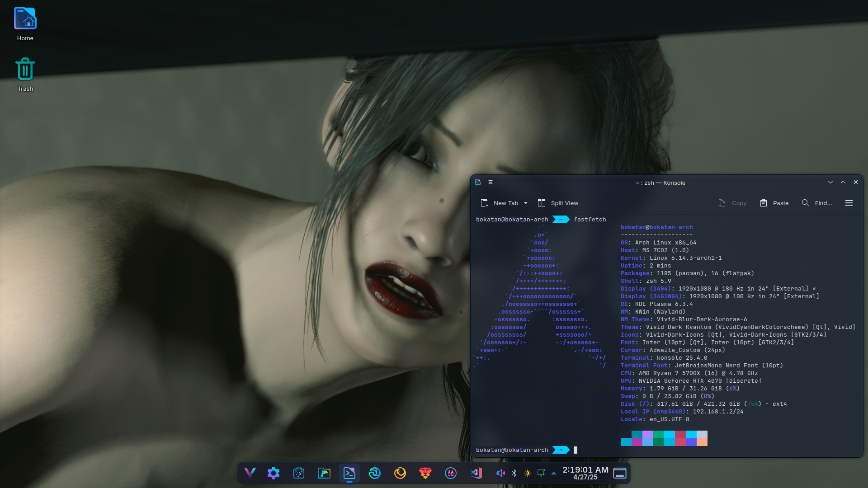This screenshot has width=868, height=488.
Task: Open the network connections tray icon
Action: pos(541,473)
